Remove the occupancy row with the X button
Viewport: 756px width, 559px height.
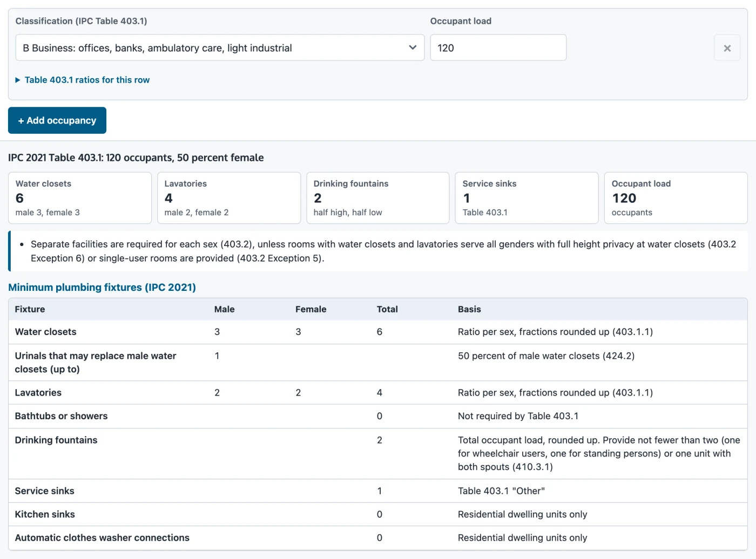click(727, 47)
